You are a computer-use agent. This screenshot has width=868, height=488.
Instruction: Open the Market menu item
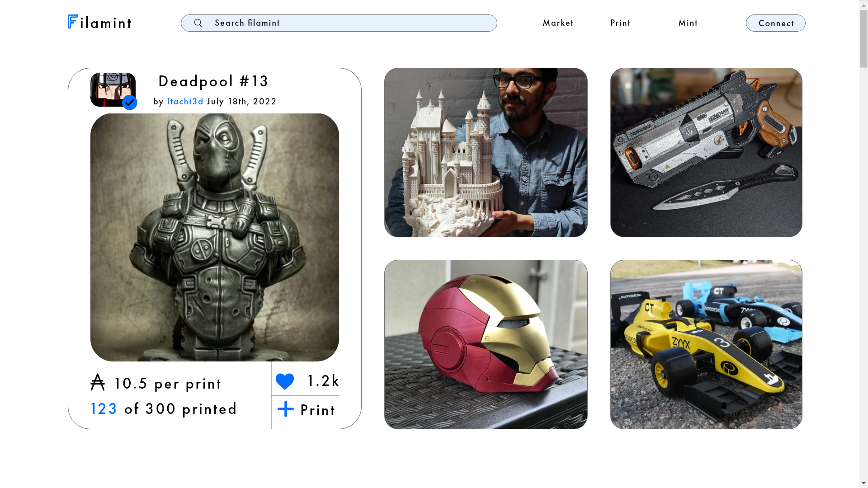click(558, 23)
